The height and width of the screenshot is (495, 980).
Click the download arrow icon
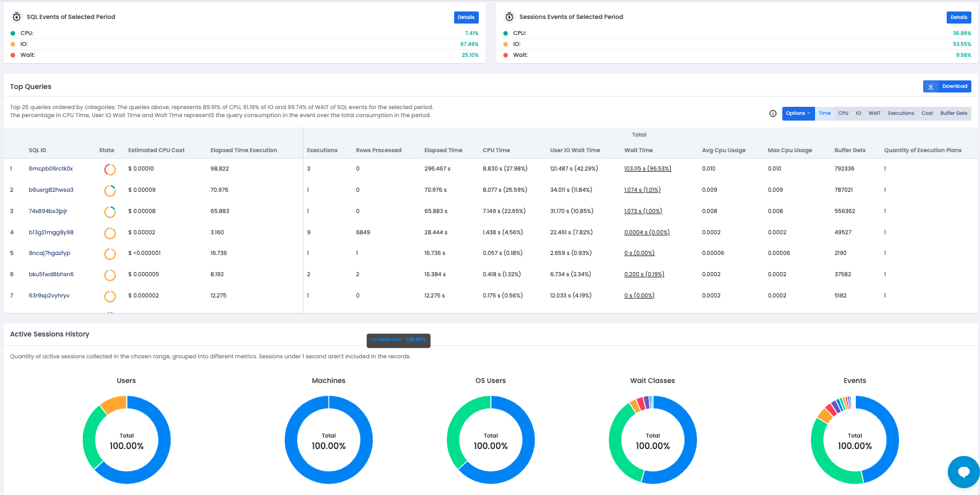[x=931, y=86]
